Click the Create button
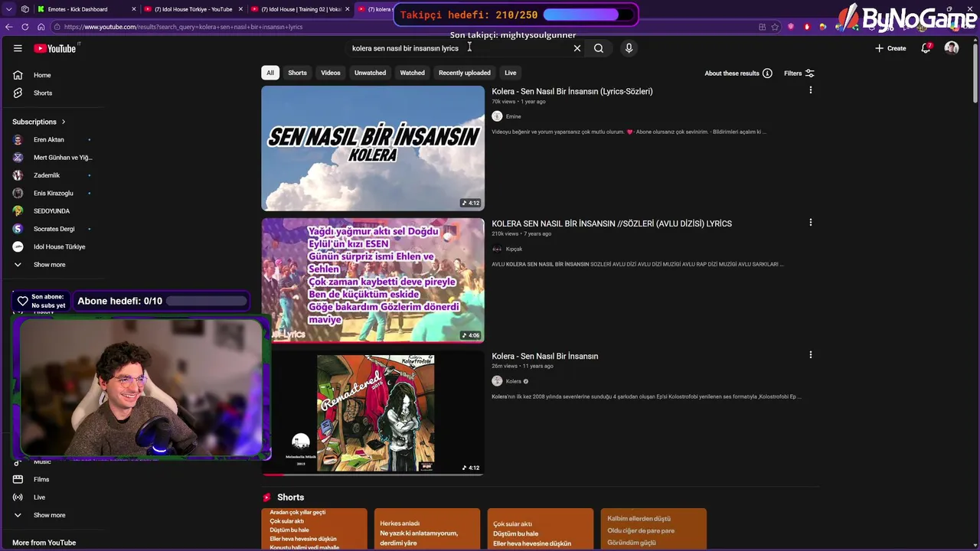980x551 pixels. (x=890, y=48)
